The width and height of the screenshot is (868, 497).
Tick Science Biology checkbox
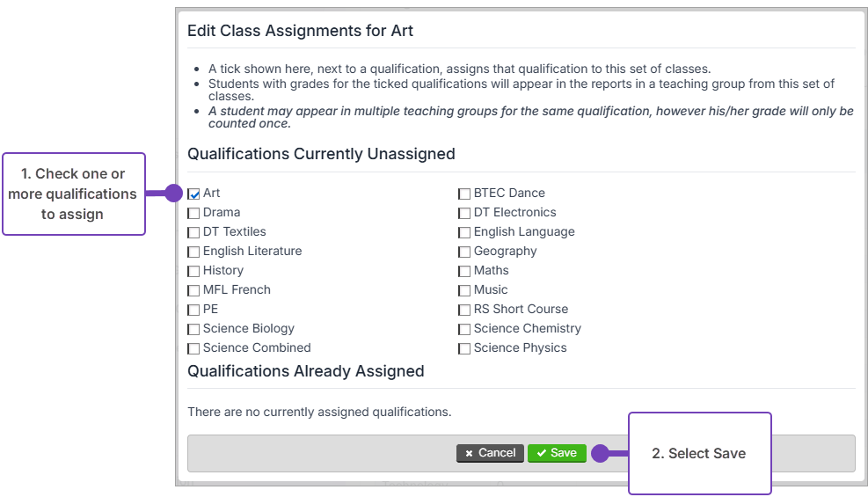193,329
